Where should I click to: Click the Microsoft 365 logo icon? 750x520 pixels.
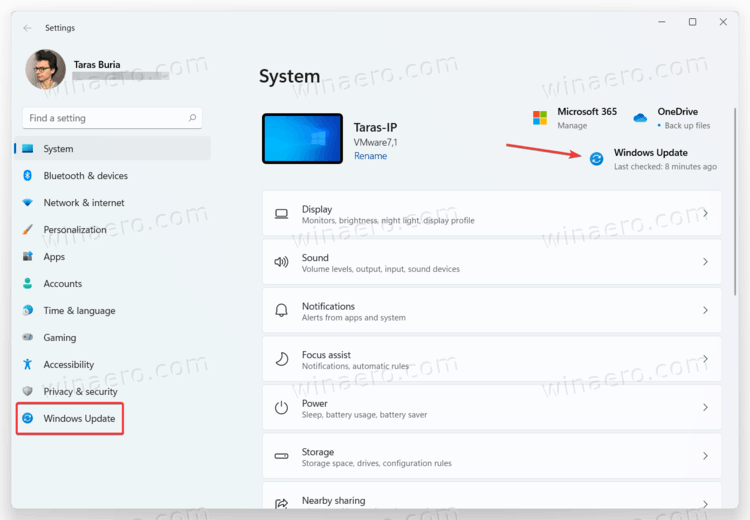coord(540,118)
